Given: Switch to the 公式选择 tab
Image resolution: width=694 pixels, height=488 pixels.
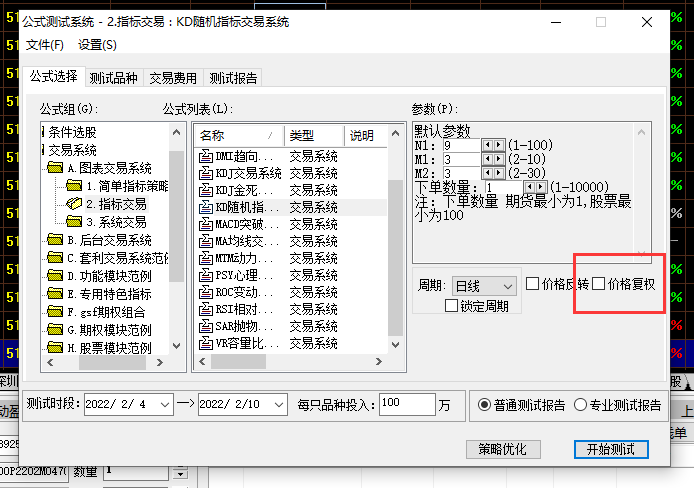Looking at the screenshot, I should tap(54, 77).
